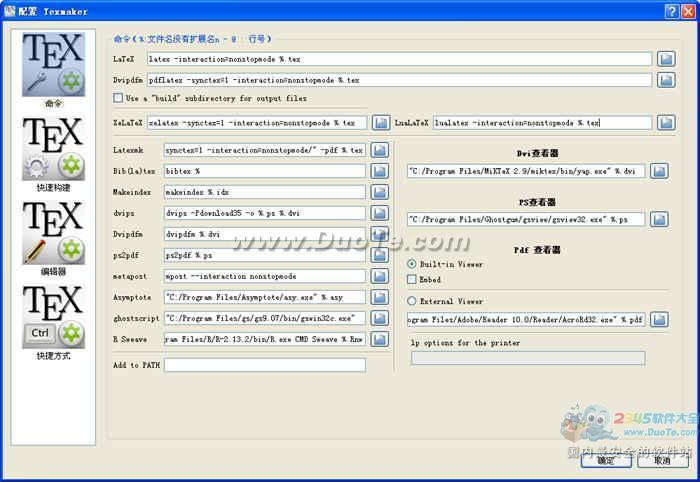
Task: Click the Dvi viewer yap.exe path field
Action: click(526, 171)
